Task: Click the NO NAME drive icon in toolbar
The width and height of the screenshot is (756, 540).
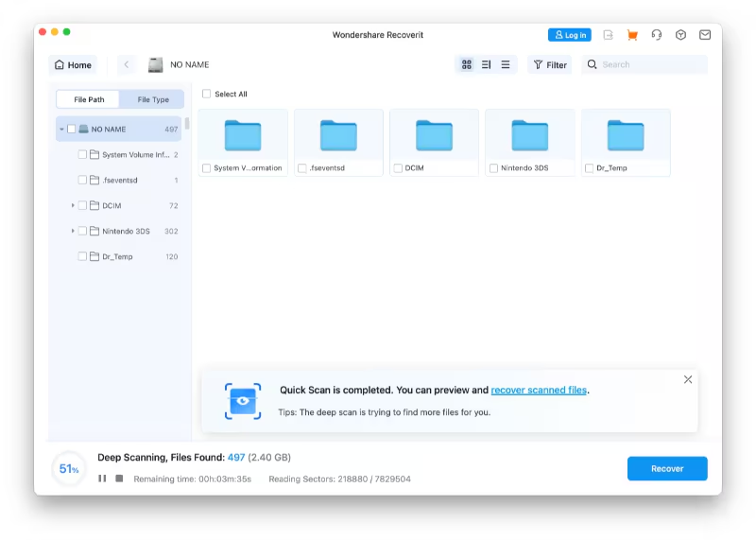Action: click(155, 64)
